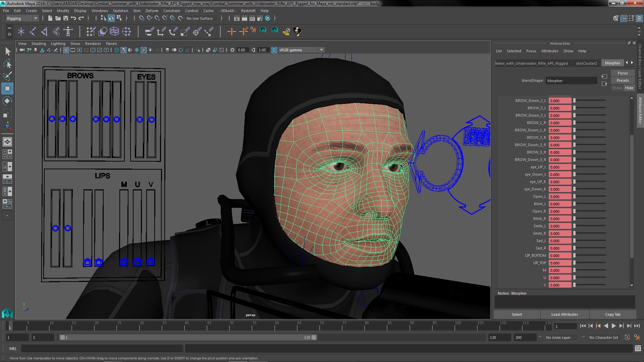The height and width of the screenshot is (362, 644).
Task: Open the Rigging menu set dropdown
Action: tap(22, 18)
